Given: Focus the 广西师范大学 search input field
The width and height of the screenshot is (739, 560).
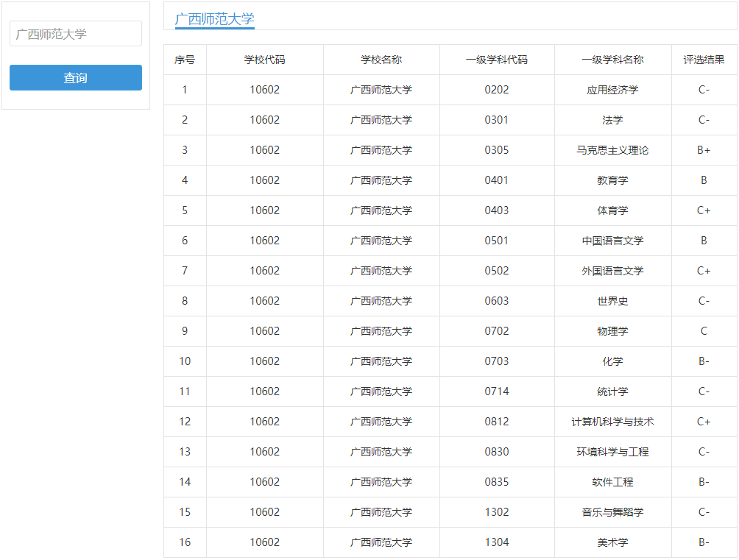Looking at the screenshot, I should coord(75,34).
